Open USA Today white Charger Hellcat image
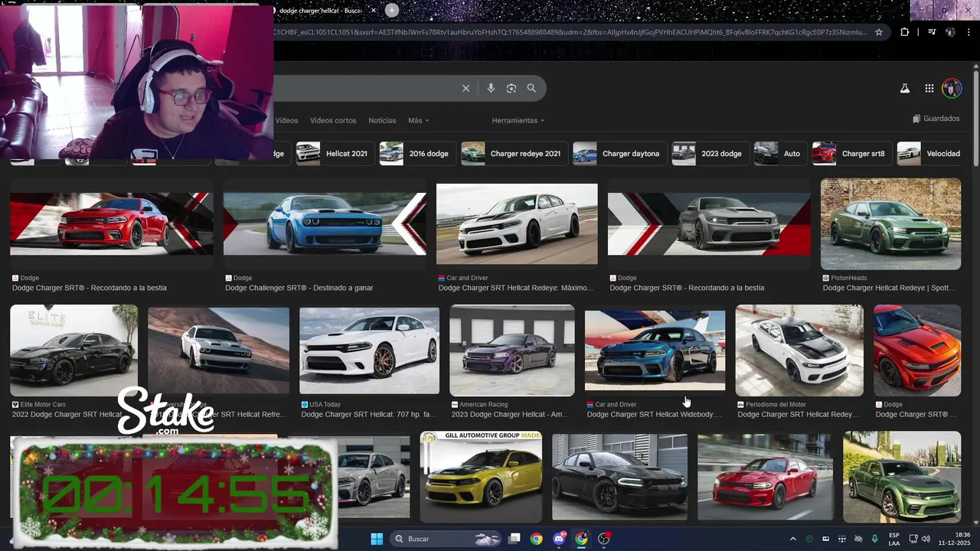980x551 pixels. click(369, 351)
